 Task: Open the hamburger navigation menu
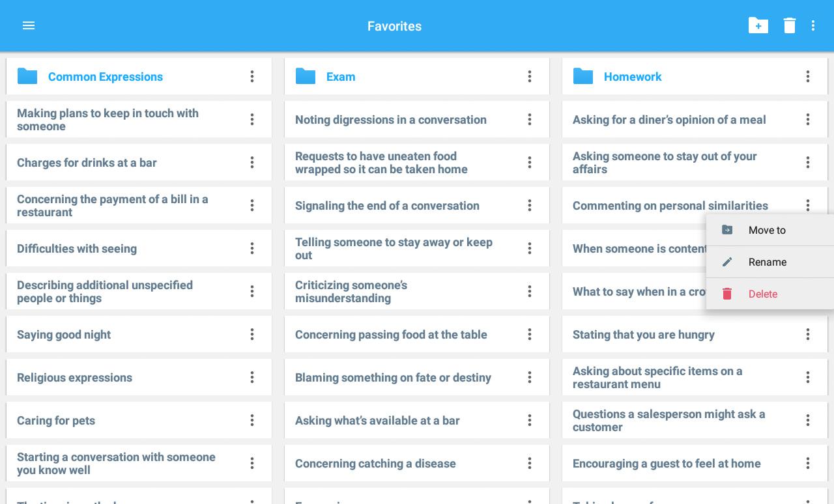29,25
